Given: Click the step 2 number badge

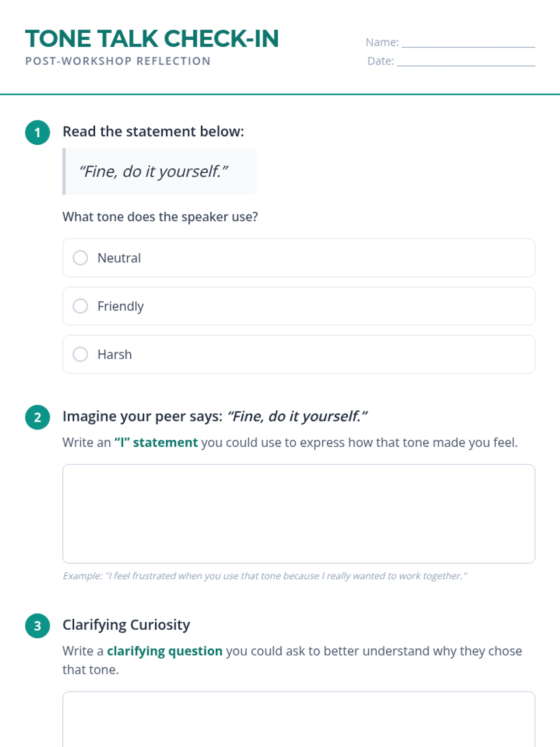Looking at the screenshot, I should tap(38, 417).
